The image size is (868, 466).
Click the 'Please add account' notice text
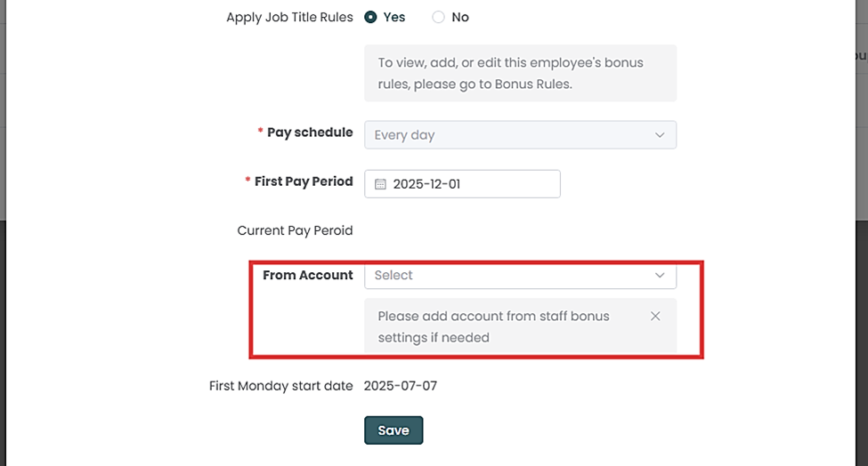pos(493,326)
